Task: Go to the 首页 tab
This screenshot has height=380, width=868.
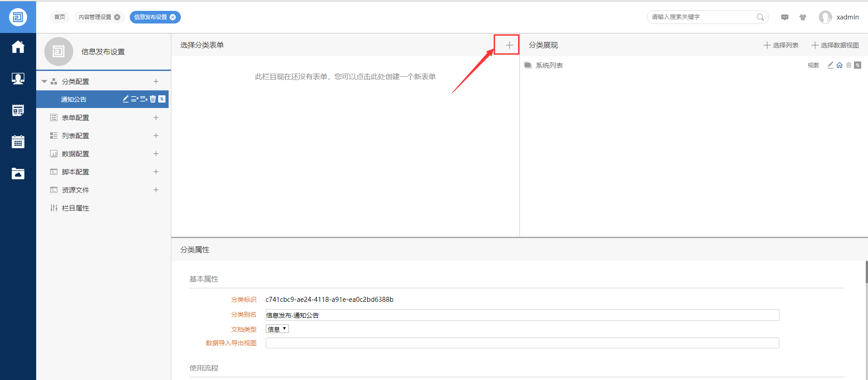Action: click(60, 17)
